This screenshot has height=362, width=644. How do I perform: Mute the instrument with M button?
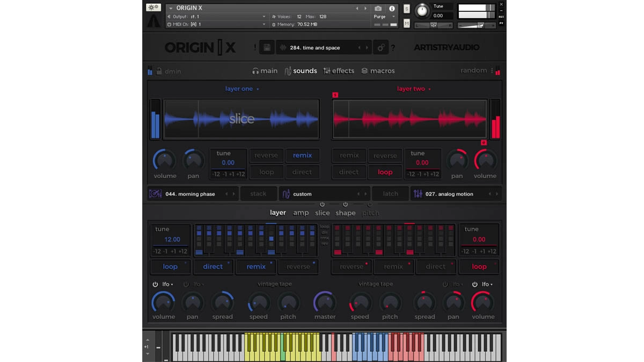tap(407, 24)
